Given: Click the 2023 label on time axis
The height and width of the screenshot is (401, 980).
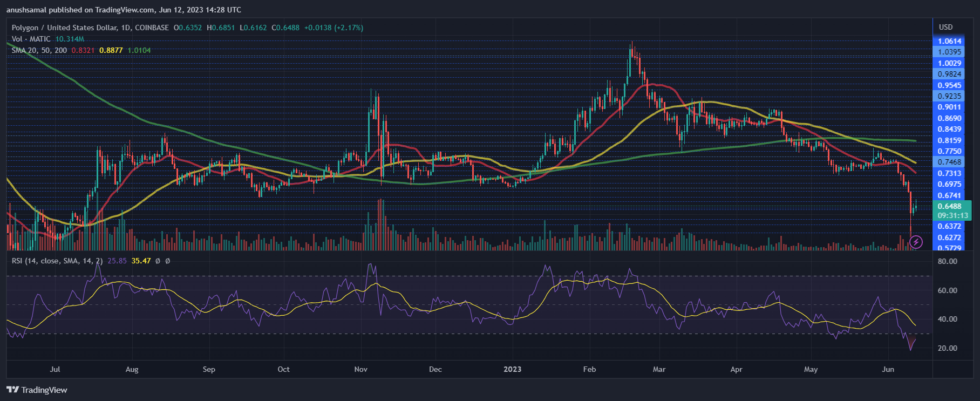Looking at the screenshot, I should (x=512, y=369).
